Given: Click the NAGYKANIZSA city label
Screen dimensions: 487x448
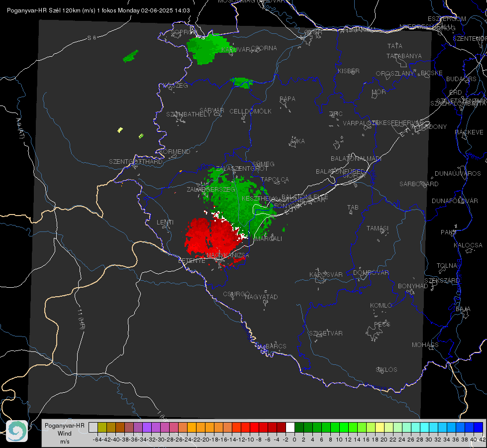Looking at the screenshot, I should click(x=228, y=255).
